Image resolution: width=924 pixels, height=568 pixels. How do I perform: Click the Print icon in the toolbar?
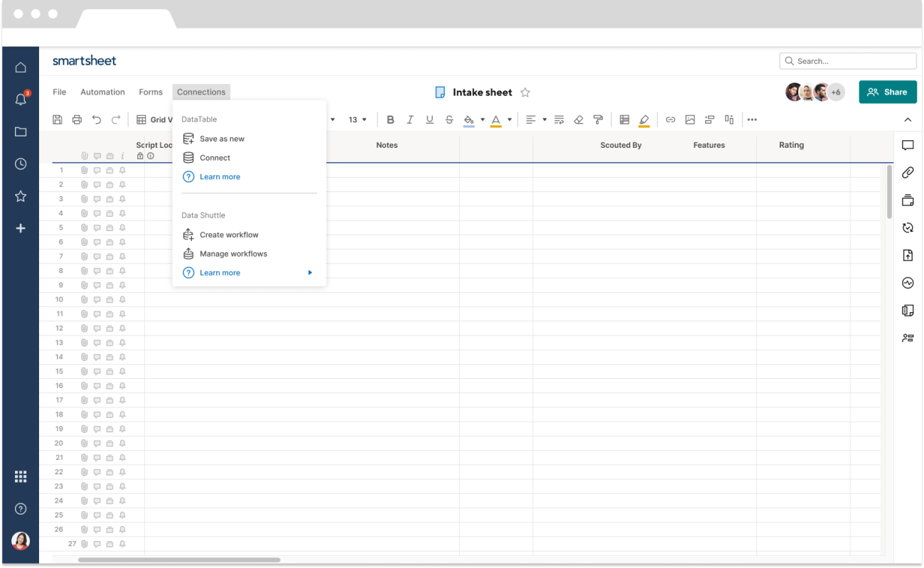[77, 119]
